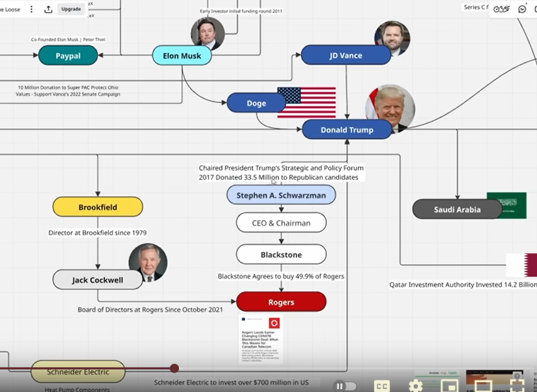The image size is (537, 392).
Task: Select the Brookfield yellow node
Action: [x=98, y=207]
